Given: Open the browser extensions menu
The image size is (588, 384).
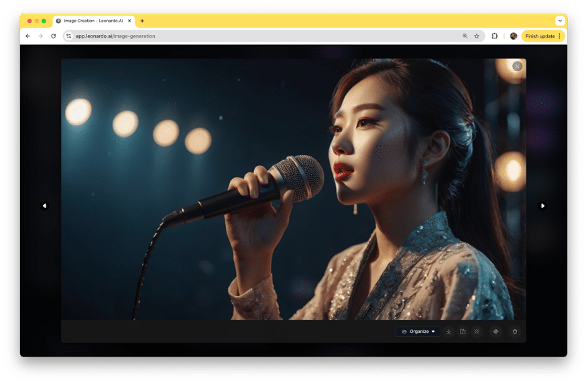Looking at the screenshot, I should click(495, 36).
